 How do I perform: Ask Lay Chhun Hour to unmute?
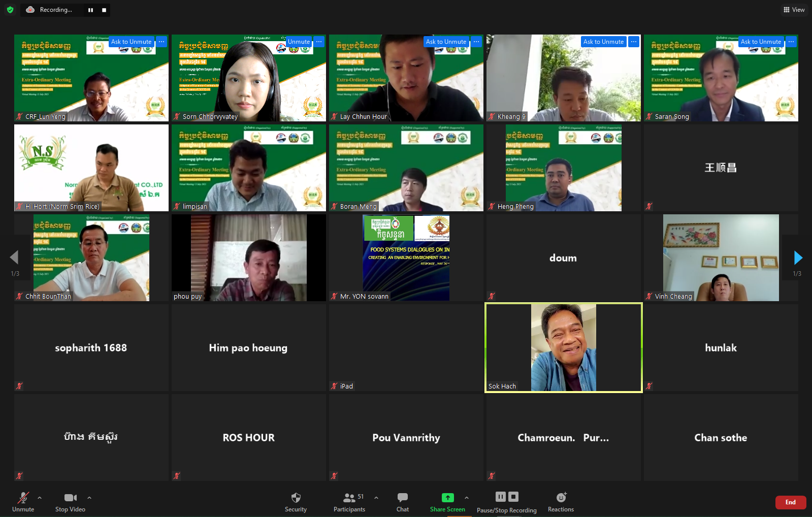tap(446, 42)
